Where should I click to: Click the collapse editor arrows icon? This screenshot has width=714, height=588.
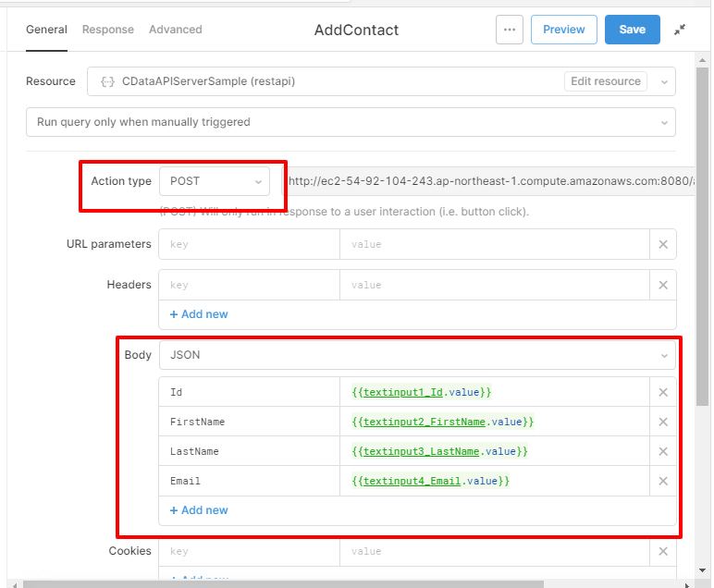pos(680,30)
